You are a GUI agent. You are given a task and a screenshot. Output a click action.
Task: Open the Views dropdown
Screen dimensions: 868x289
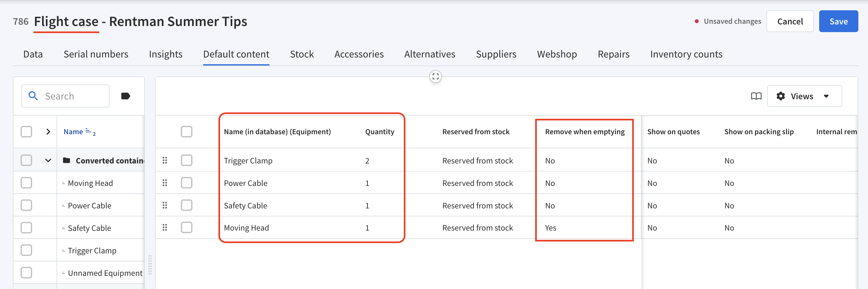(804, 96)
